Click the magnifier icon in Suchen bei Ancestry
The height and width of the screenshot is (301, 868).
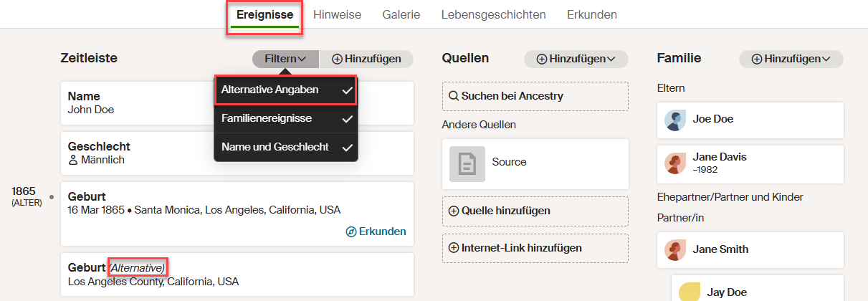[x=454, y=96]
